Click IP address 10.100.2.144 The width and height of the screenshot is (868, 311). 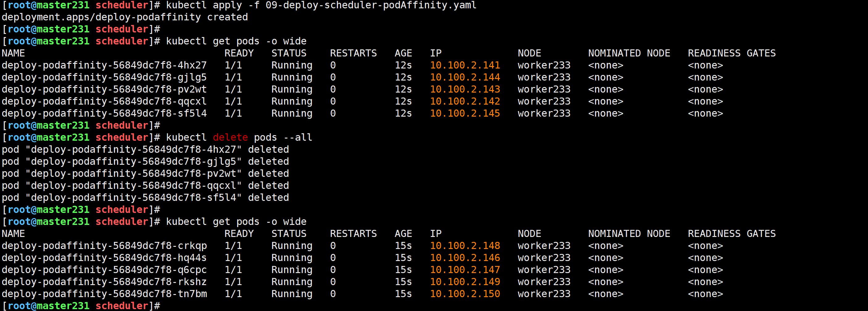465,77
